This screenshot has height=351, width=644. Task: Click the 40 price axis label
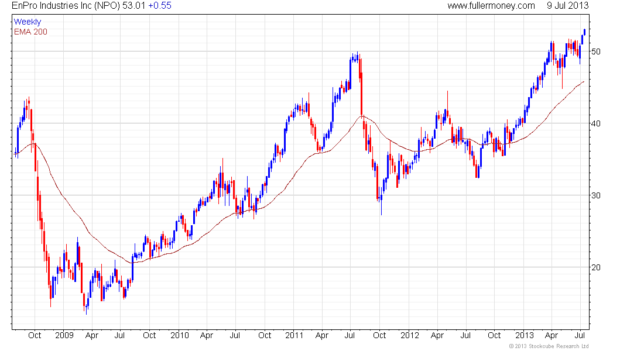[595, 123]
